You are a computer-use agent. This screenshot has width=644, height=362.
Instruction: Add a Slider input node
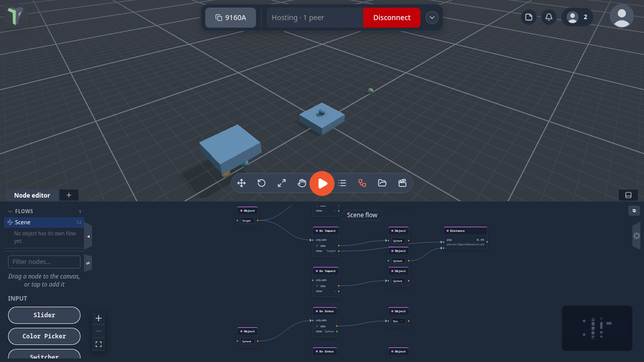(x=44, y=315)
